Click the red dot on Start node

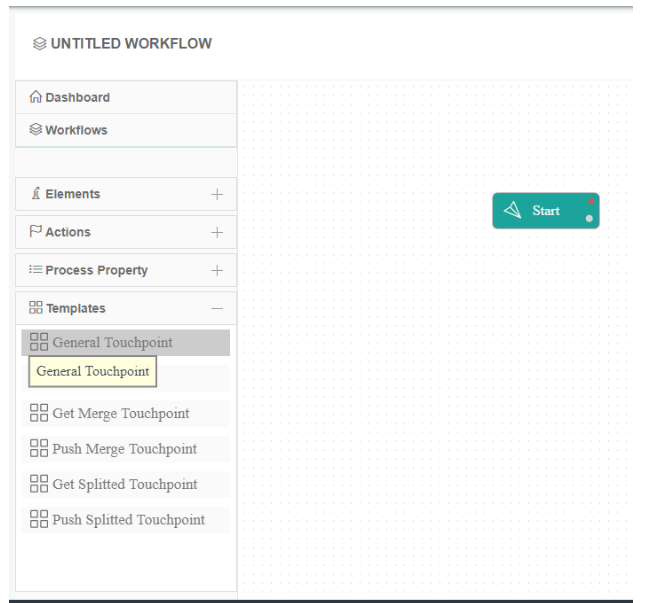(x=591, y=201)
